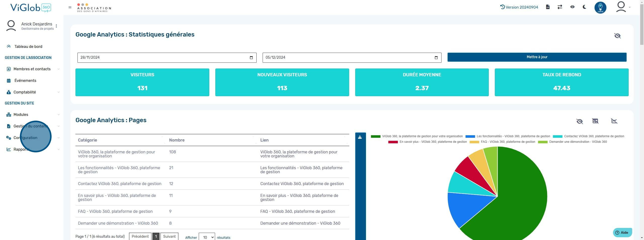Screen dimensions: 644x240
Task: Click the CERVO lightbulb avatar
Action: (600, 8)
